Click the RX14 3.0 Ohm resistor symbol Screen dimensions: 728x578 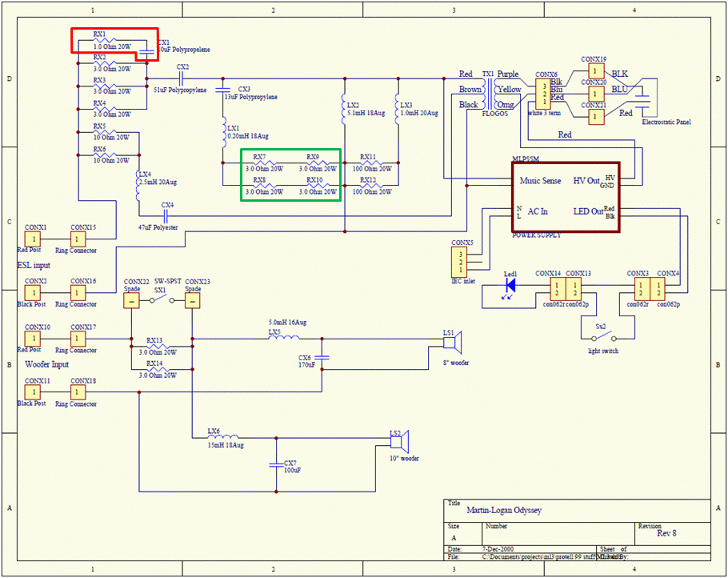[x=158, y=369]
